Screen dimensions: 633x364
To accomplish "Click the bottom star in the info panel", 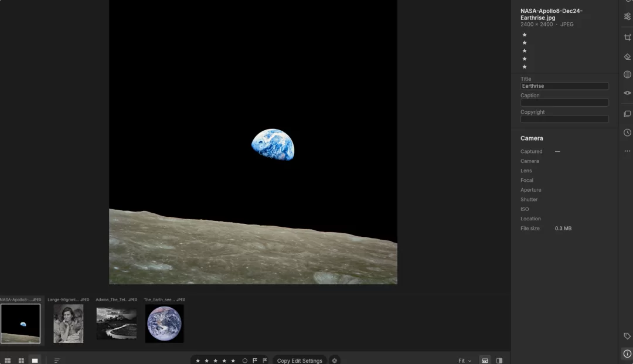I will (525, 67).
